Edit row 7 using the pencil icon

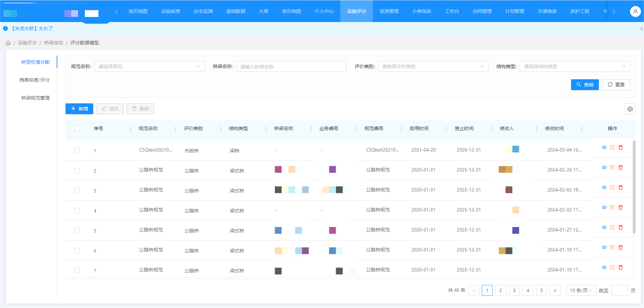coord(612,267)
